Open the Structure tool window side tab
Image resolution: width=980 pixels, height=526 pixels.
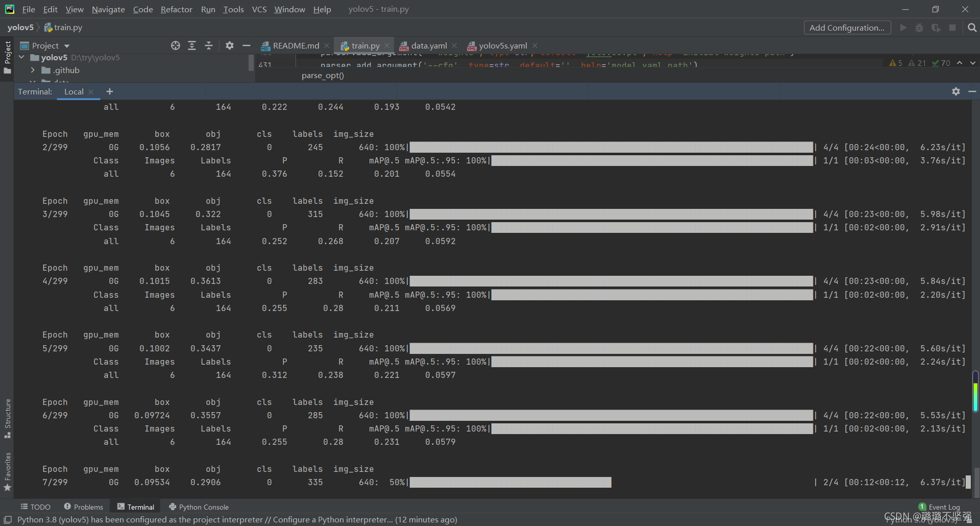(8, 418)
